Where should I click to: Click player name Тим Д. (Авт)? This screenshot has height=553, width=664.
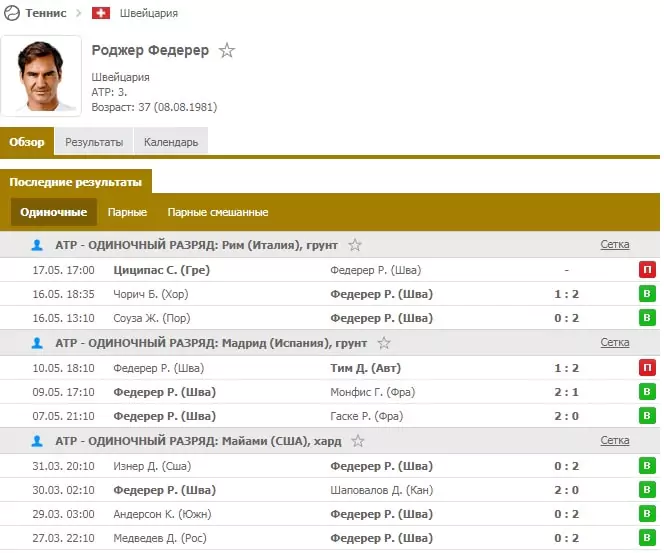pos(365,368)
